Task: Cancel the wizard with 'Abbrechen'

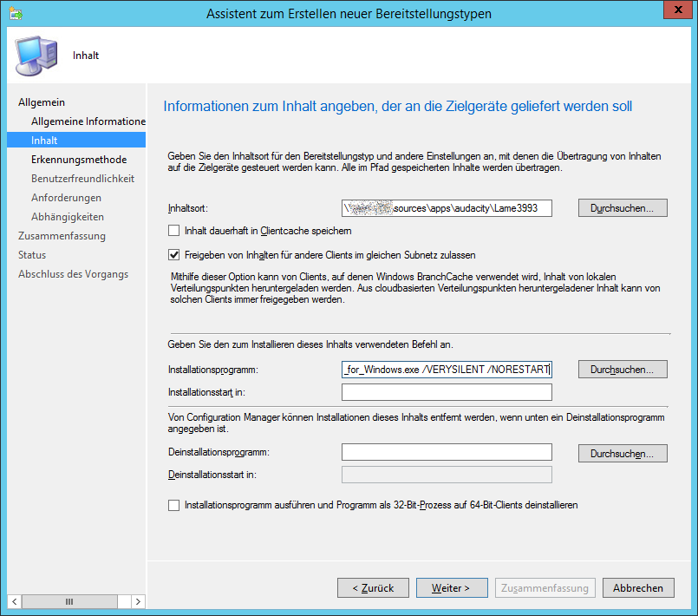Action: coord(638,587)
